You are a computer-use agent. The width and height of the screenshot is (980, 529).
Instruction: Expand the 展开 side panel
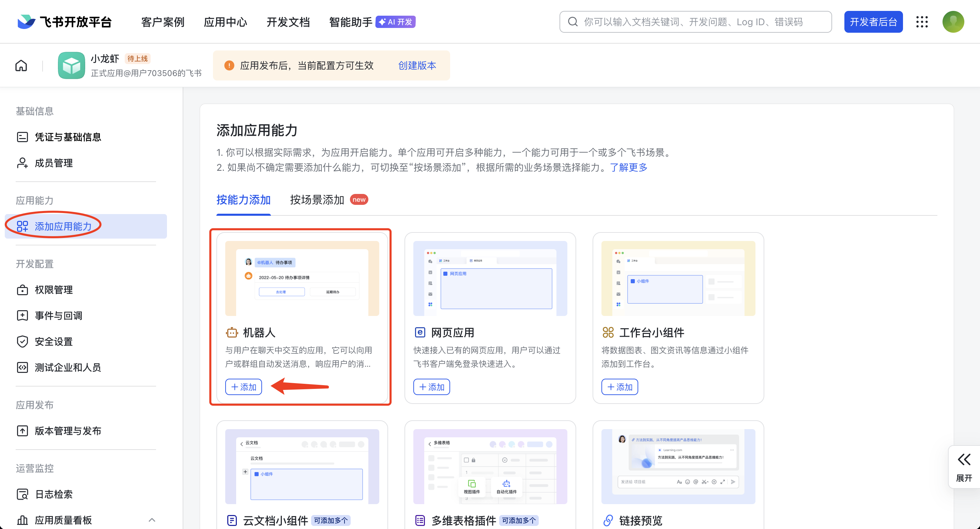[964, 467]
